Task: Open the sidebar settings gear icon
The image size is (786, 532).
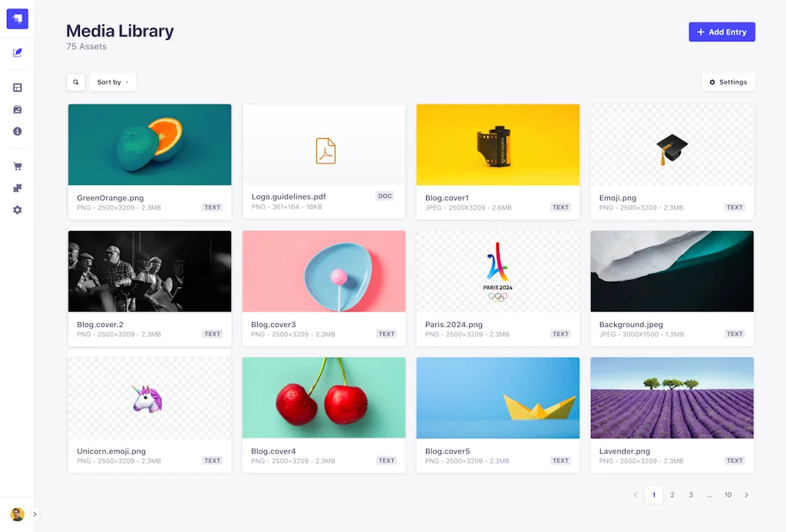Action: [x=18, y=210]
